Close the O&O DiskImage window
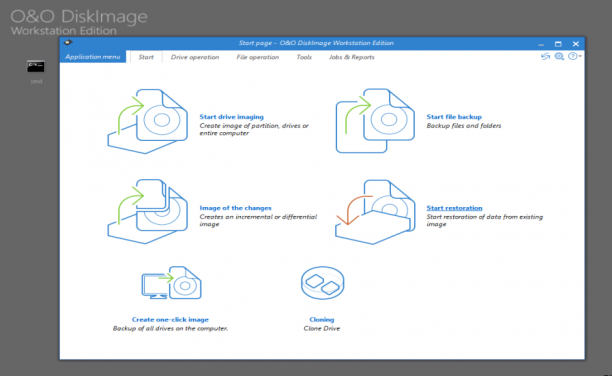This screenshot has width=612, height=376. (x=576, y=44)
